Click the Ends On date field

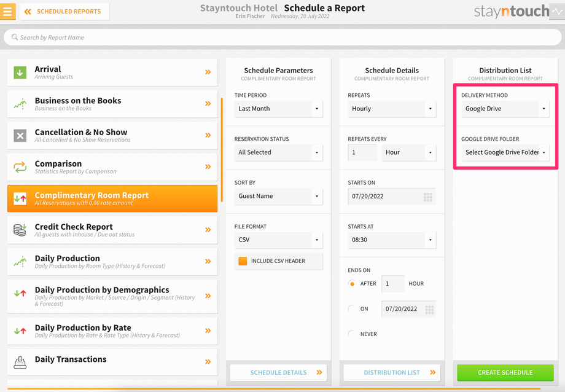[408, 309]
